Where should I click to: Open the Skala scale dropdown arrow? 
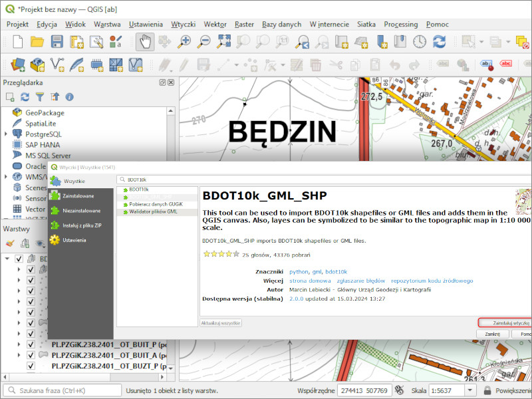click(470, 390)
